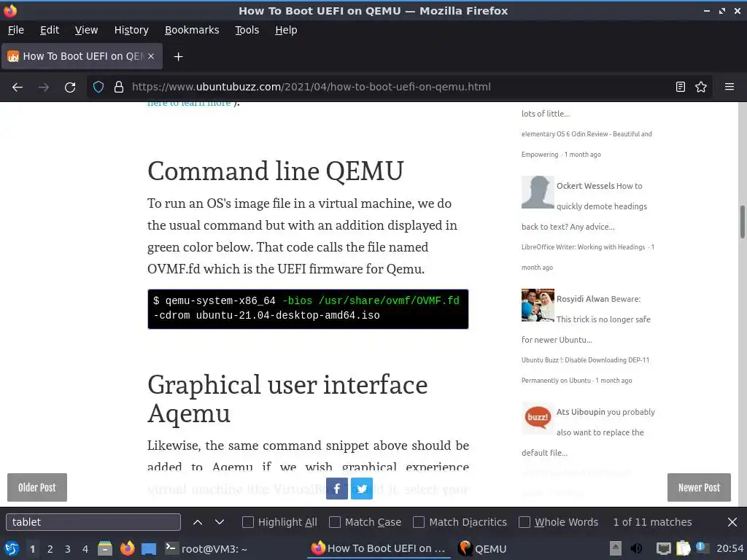
Task: Click the Ockert Wessels comment text
Action: 584,206
